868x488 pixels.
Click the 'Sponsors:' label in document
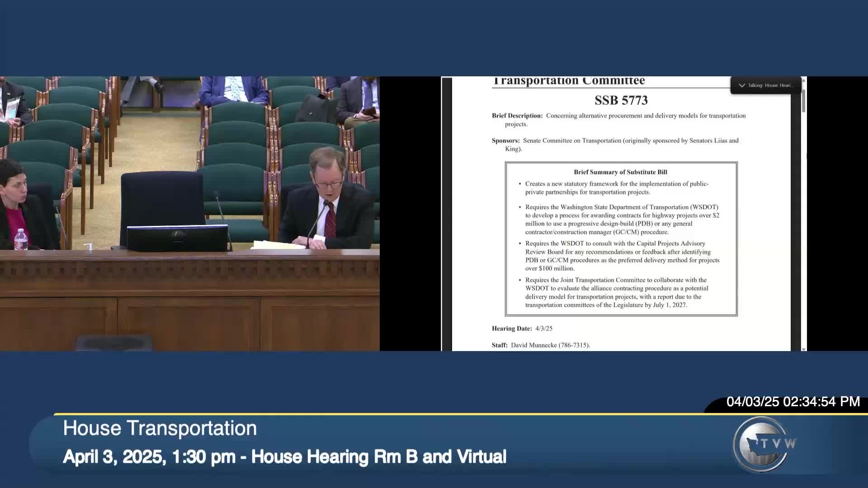(x=505, y=141)
